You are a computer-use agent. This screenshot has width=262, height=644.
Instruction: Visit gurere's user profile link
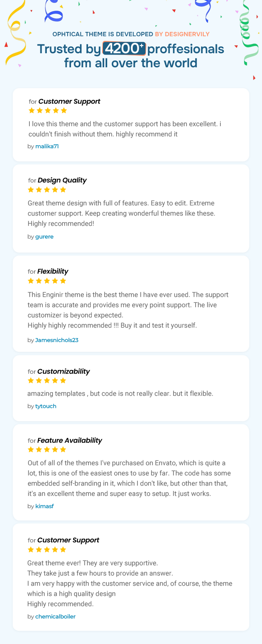point(44,236)
